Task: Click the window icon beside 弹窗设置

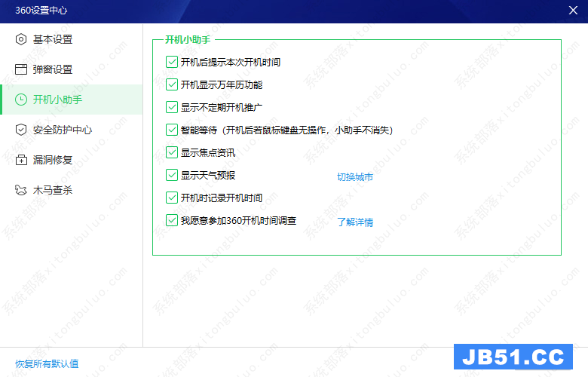Action: [x=21, y=69]
